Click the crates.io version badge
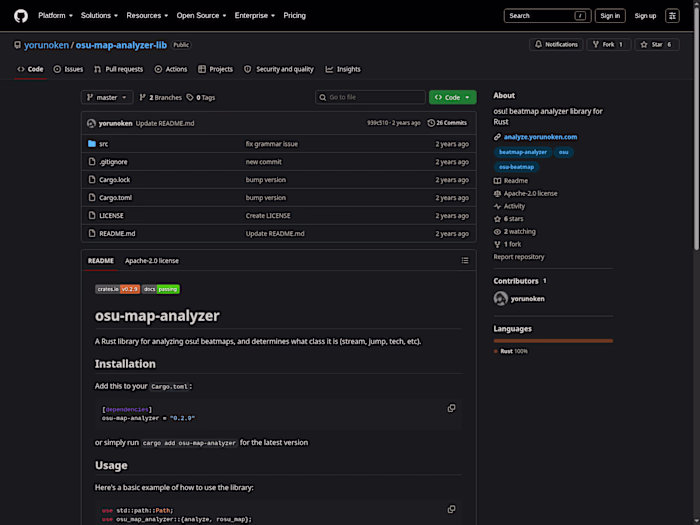 click(117, 289)
